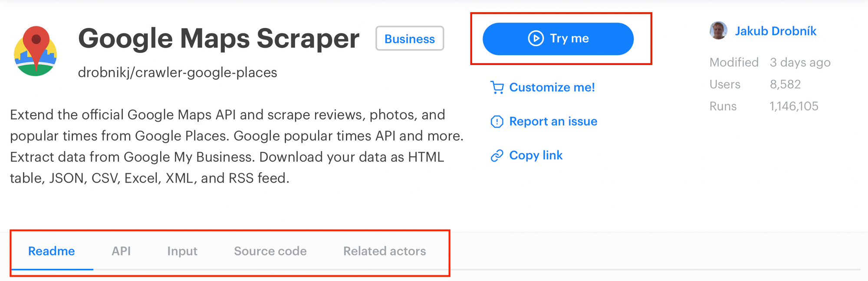Click the Modified 3 days ago value

pyautogui.click(x=800, y=62)
